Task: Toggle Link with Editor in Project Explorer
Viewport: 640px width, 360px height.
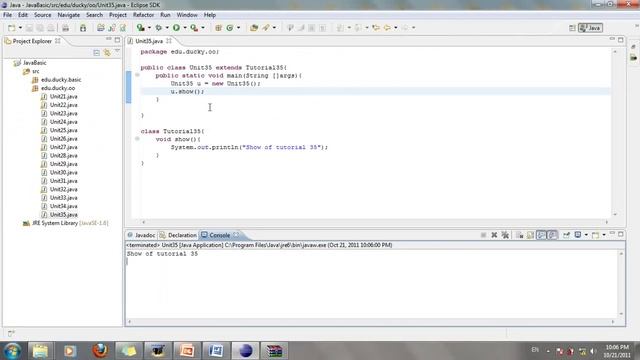Action: point(107,53)
